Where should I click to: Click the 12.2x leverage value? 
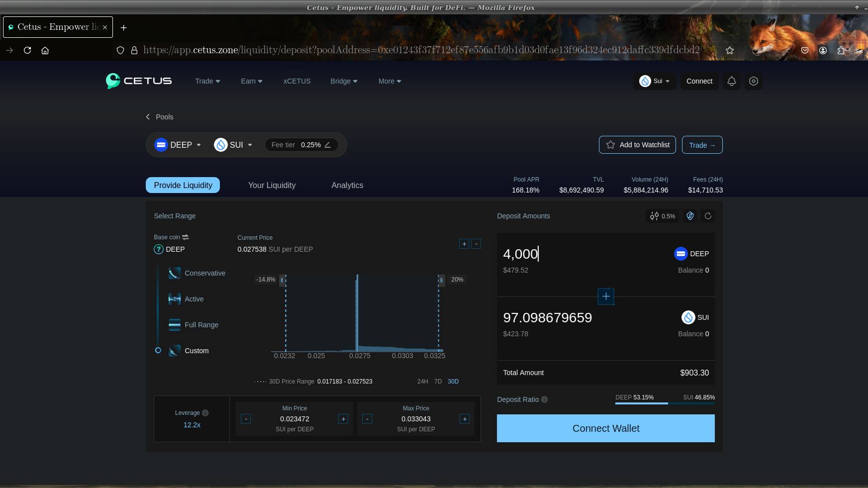coord(192,425)
